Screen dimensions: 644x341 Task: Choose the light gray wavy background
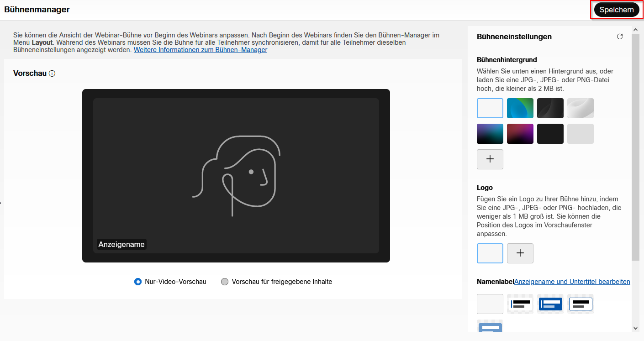[581, 108]
